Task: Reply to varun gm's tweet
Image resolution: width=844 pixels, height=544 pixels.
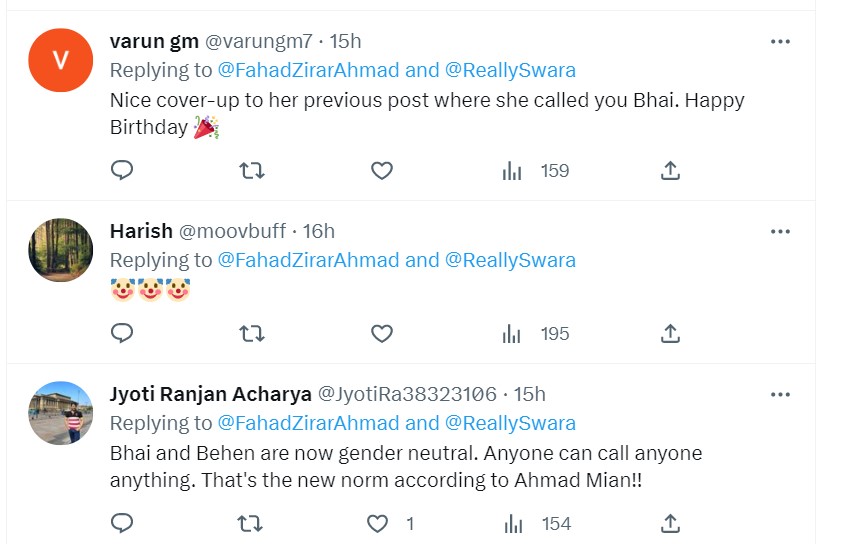Action: 122,171
